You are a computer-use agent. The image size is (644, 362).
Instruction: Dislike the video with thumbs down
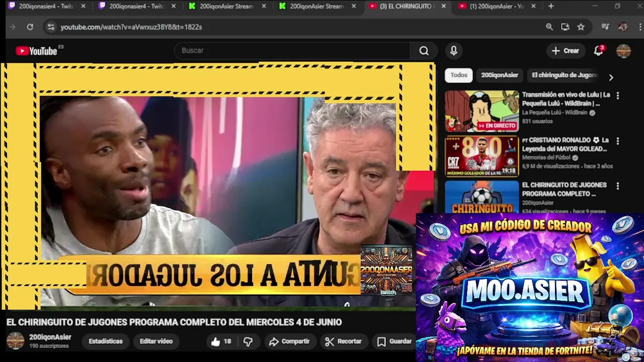[248, 341]
